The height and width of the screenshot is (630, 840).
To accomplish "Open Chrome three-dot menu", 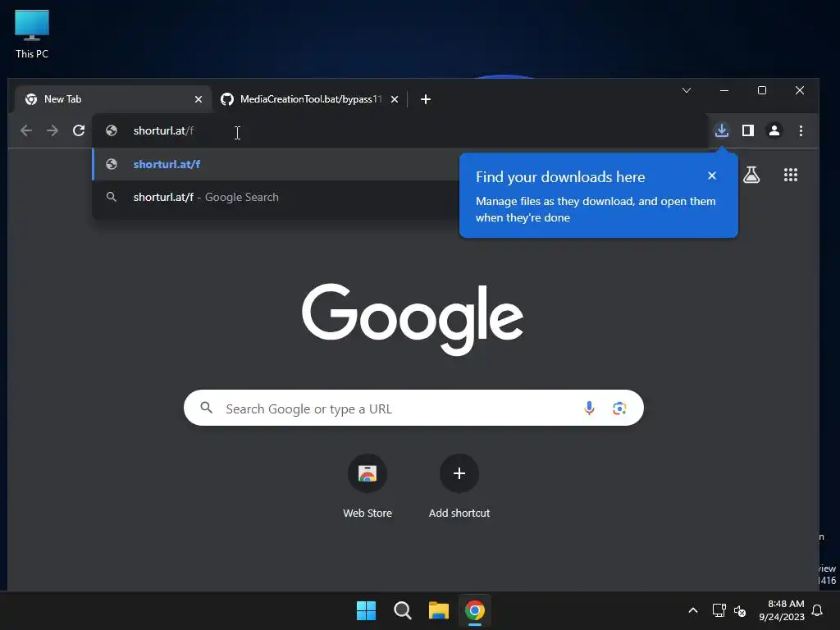I will tap(801, 130).
